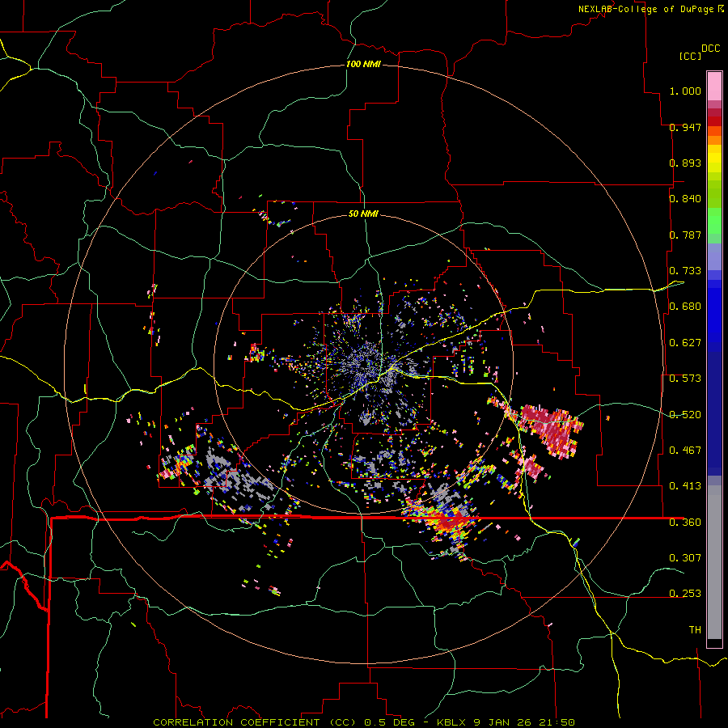Click the NEXLAB-College of DuPage watermark text
Viewport: 728px width, 728px height.
[648, 9]
